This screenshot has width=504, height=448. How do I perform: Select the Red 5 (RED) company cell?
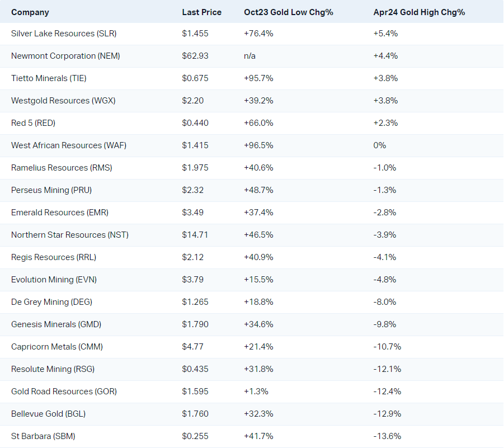coord(33,123)
